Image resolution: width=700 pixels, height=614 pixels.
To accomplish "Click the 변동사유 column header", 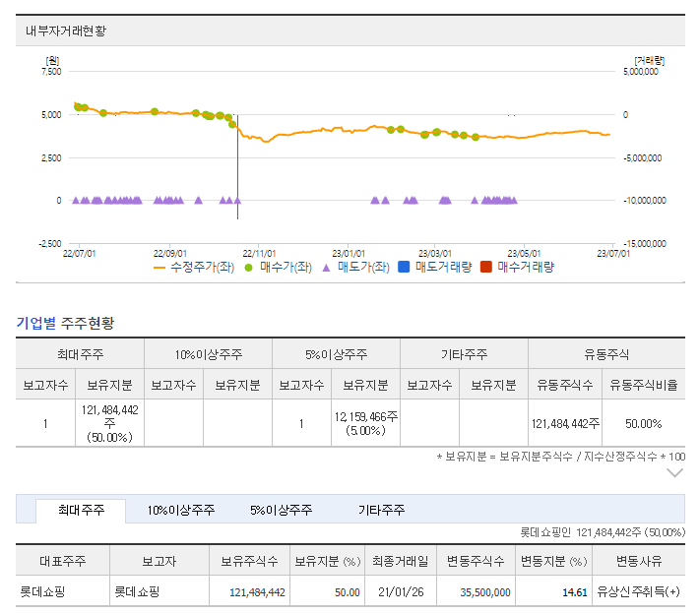I will (x=639, y=561).
